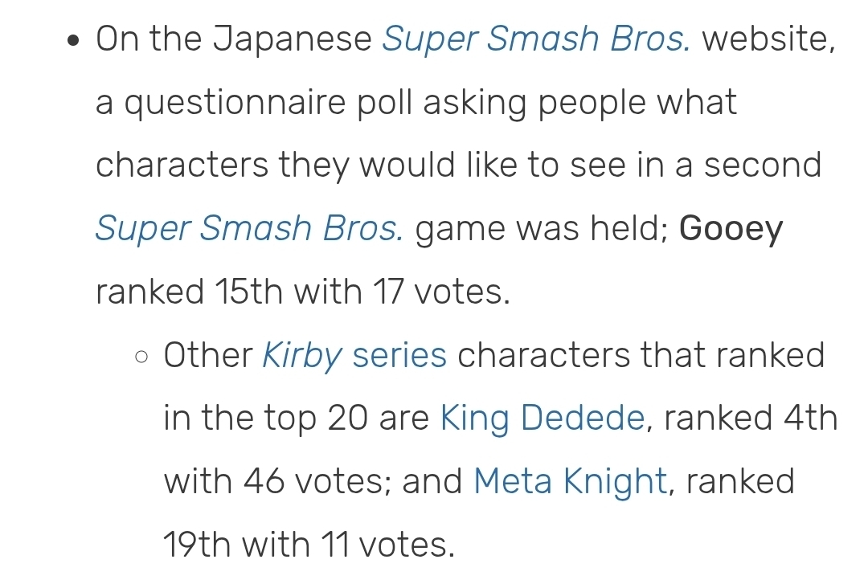
Task: Click the "11 votes" text
Action: coord(391,545)
